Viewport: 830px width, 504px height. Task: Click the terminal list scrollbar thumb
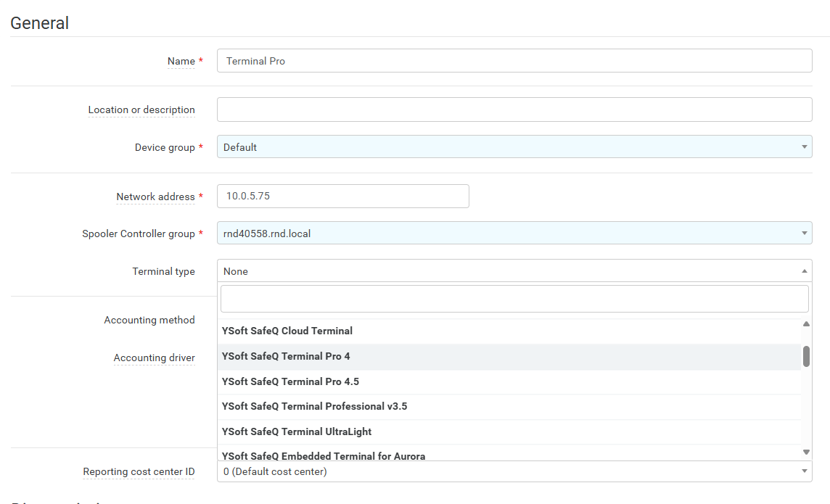pyautogui.click(x=806, y=356)
